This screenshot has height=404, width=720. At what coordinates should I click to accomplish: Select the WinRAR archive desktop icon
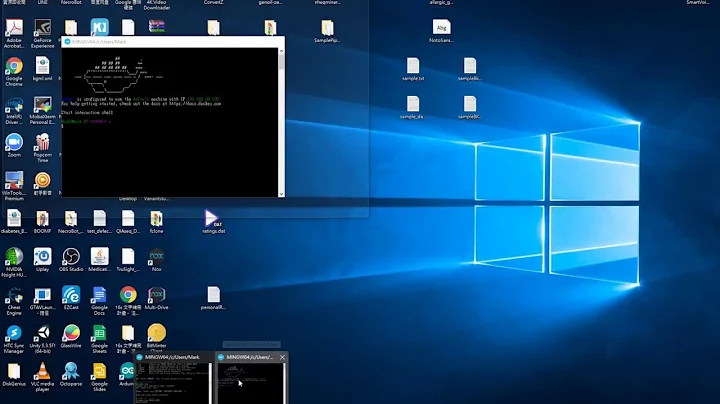pos(157,27)
